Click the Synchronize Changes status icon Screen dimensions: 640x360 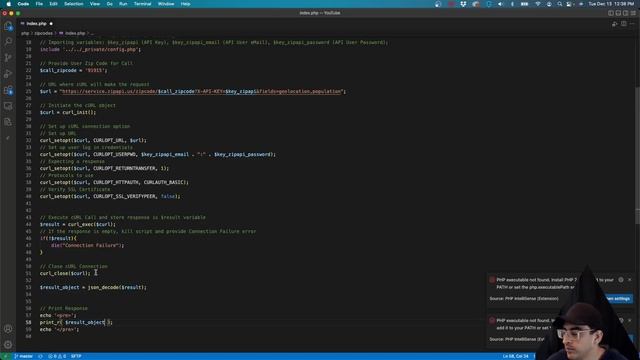(x=40, y=356)
